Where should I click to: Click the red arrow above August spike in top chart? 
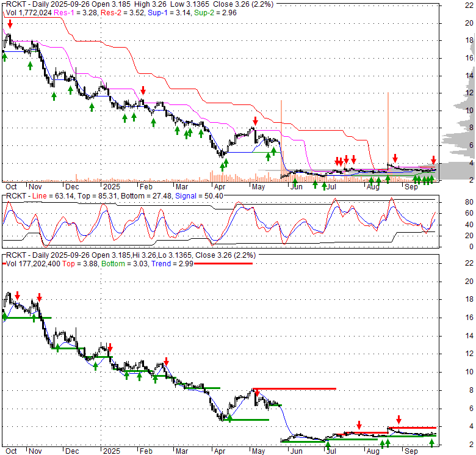click(395, 158)
